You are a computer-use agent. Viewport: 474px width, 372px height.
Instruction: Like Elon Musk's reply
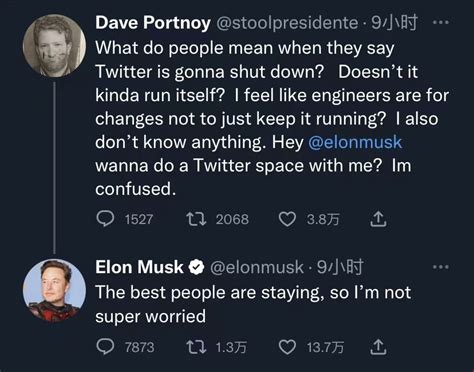pyautogui.click(x=287, y=347)
